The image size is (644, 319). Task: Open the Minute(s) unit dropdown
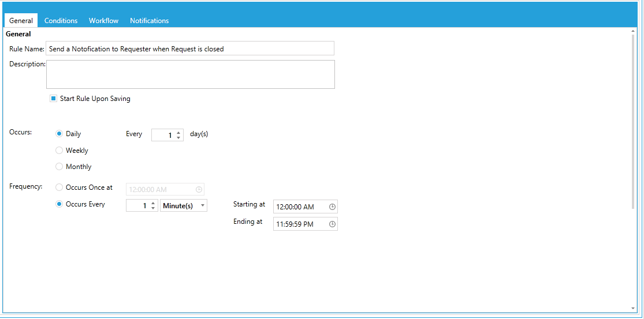[x=184, y=206]
